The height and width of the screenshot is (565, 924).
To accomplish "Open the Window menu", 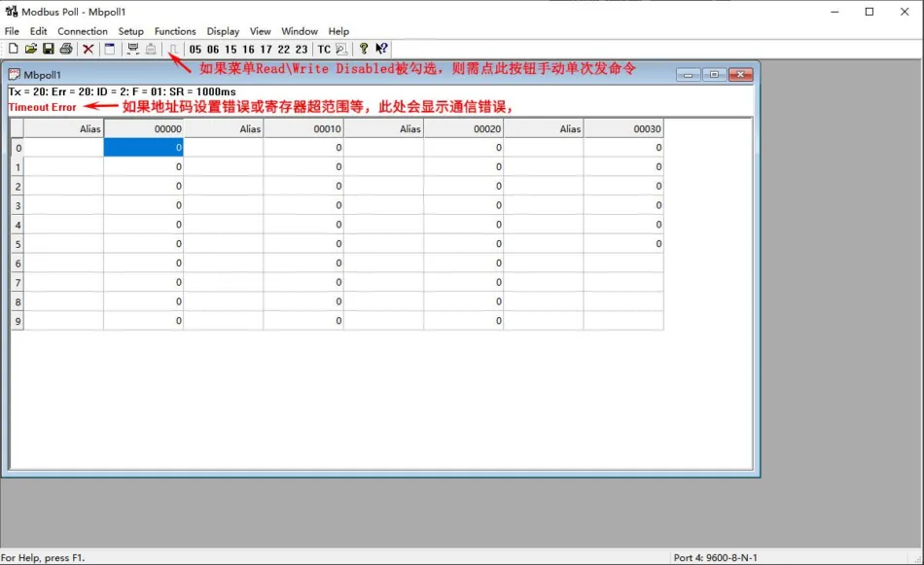I will tap(300, 31).
